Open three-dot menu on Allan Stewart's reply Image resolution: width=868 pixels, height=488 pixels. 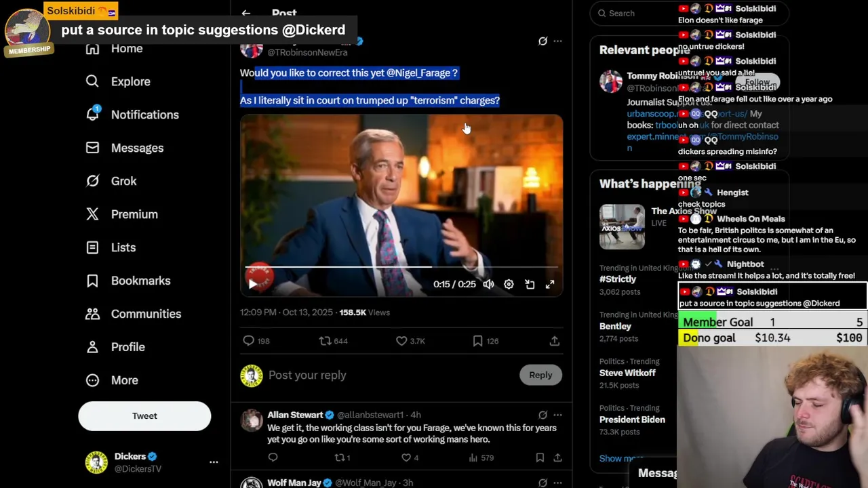[x=557, y=415]
